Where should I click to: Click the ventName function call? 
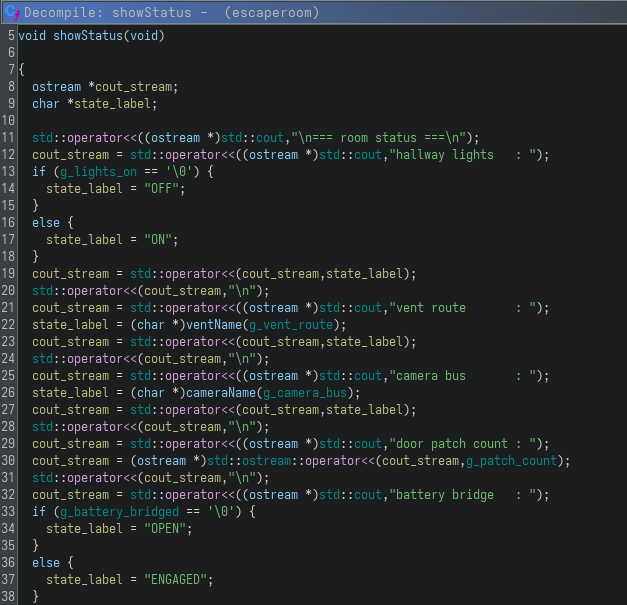pyautogui.click(x=214, y=325)
